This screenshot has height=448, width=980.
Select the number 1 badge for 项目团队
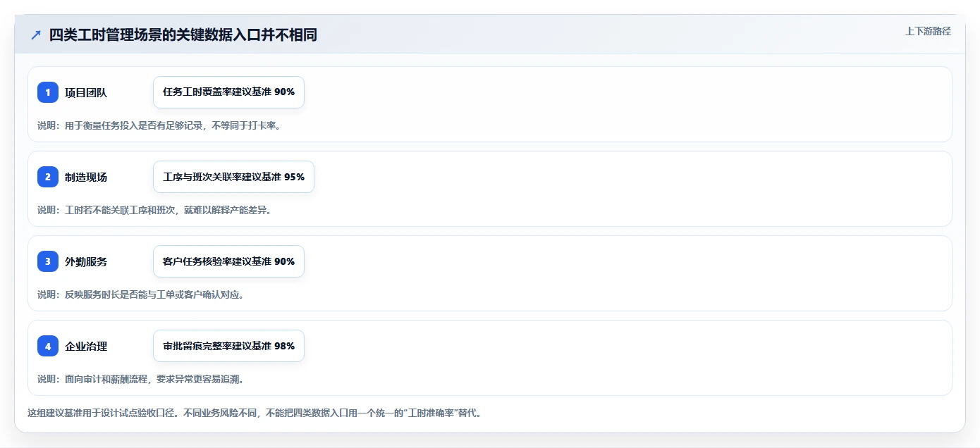coord(48,92)
